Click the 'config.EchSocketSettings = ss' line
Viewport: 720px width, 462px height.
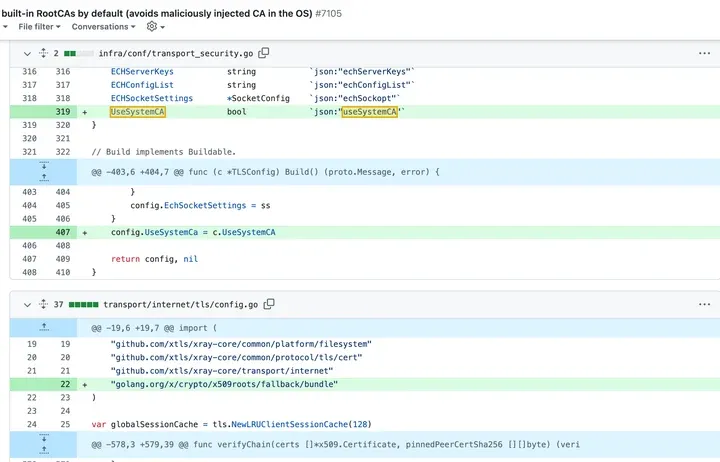pyautogui.click(x=200, y=205)
